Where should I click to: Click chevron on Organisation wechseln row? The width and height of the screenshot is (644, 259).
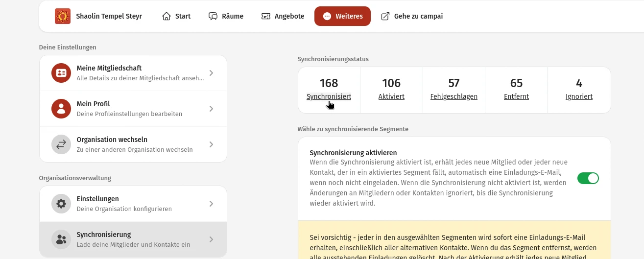click(x=211, y=144)
